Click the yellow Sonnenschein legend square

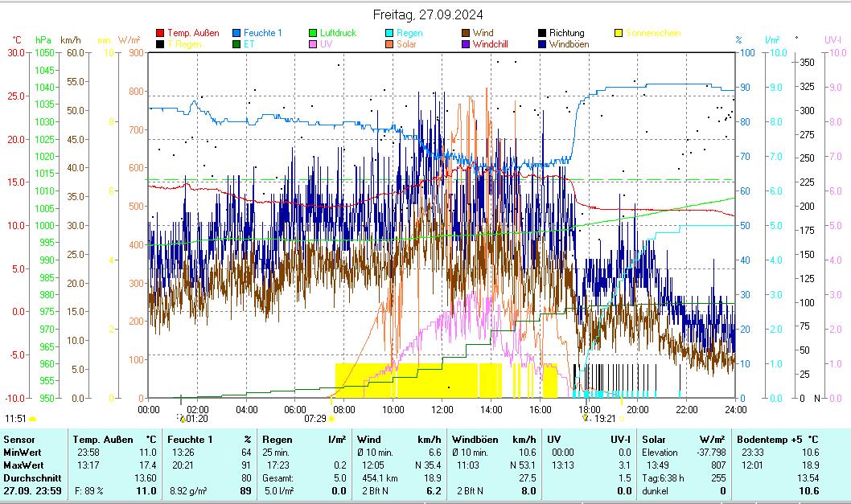[x=619, y=34]
